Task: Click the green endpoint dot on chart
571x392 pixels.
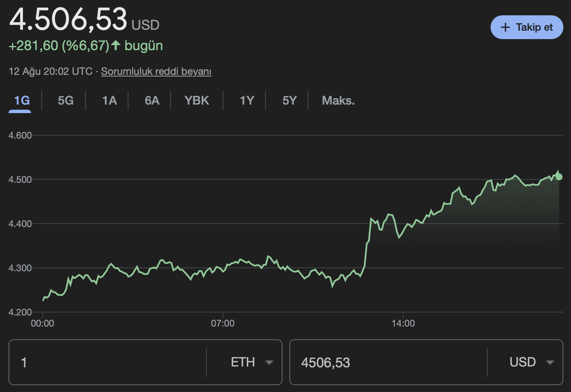Action: pyautogui.click(x=559, y=176)
